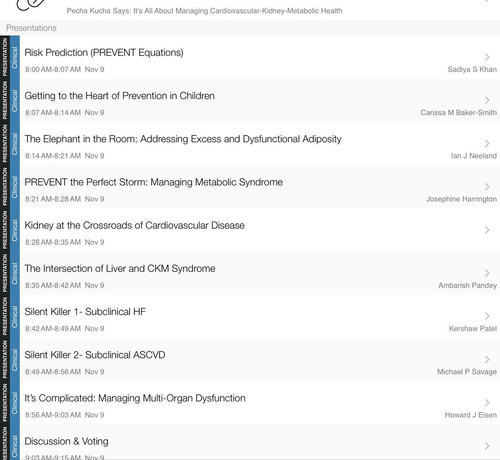
Task: Click chevron for Risk Prediction (PREVENT Equations)
Action: [x=487, y=57]
